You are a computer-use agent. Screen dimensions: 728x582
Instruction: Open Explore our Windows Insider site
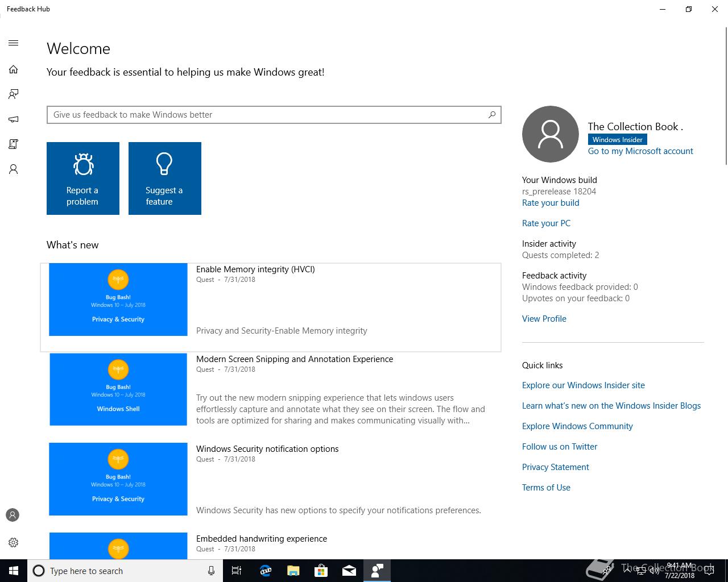[584, 385]
